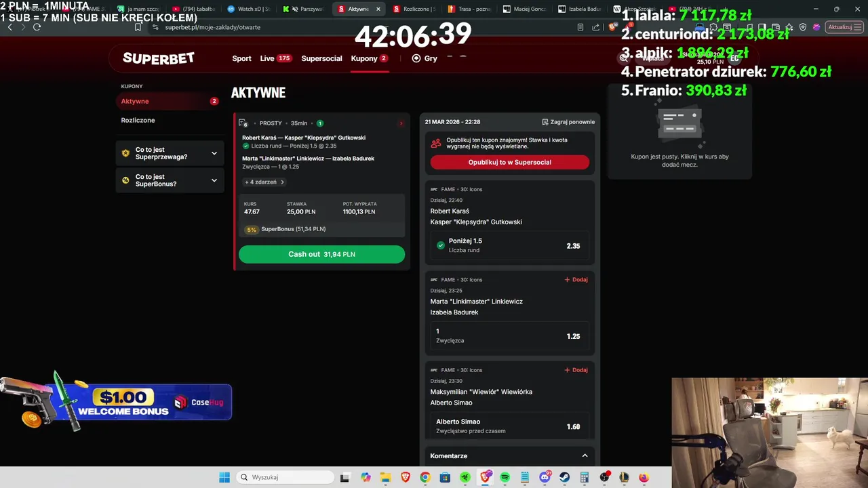This screenshot has height=488, width=868.
Task: Open Firefox from the taskbar
Action: coord(644,477)
